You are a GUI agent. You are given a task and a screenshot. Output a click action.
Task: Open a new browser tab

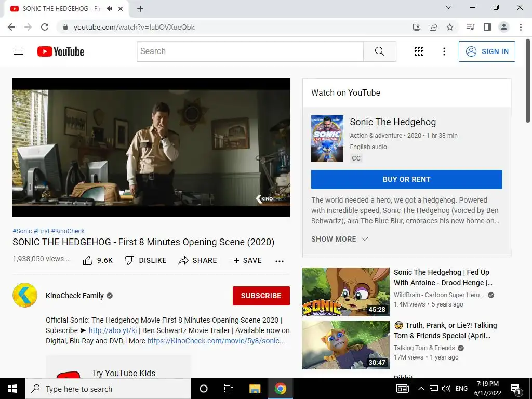(140, 9)
